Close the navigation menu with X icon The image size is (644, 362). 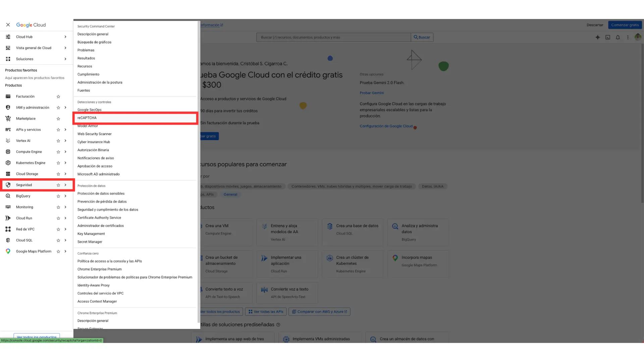point(8,25)
